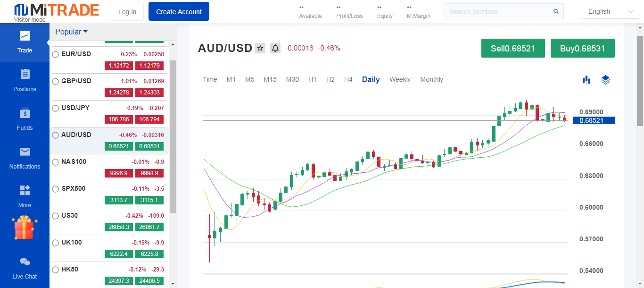Click the Create Account button
The height and width of the screenshot is (288, 644).
[x=179, y=12]
